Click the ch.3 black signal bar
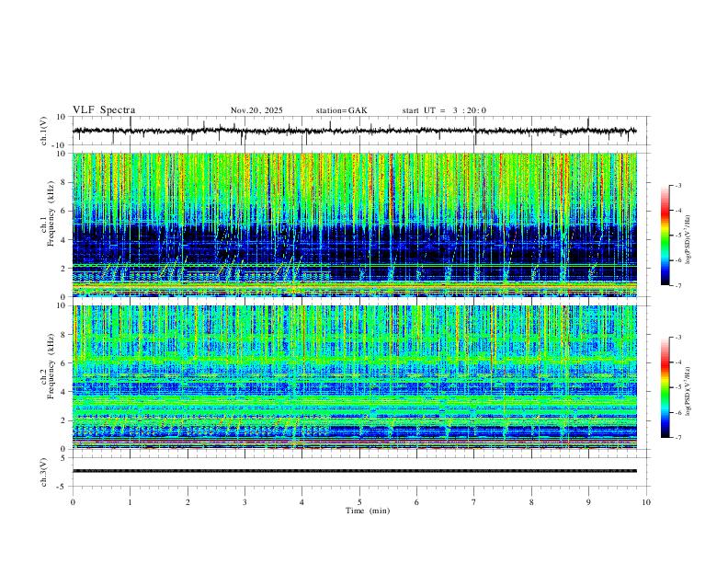 tap(354, 471)
